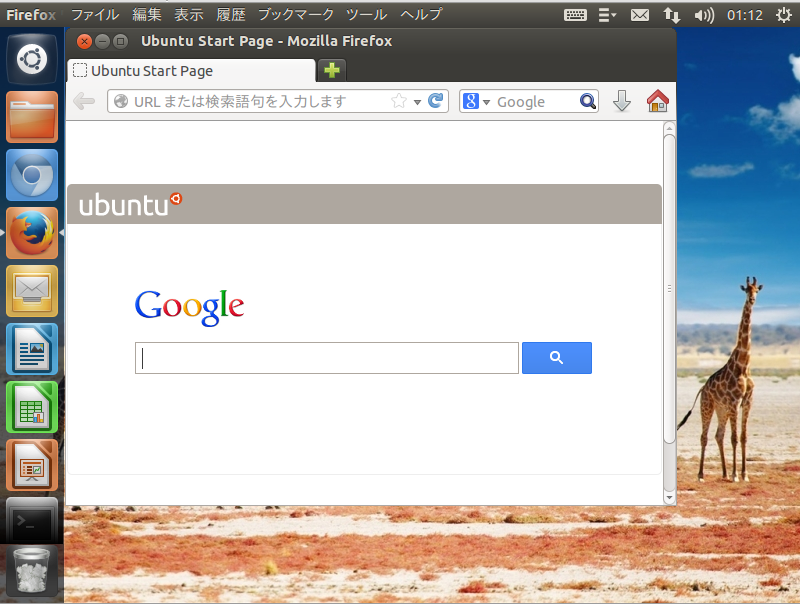The image size is (800, 604).
Task: Reload the current page
Action: 436,101
